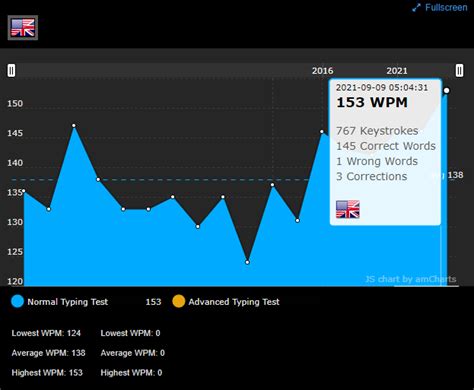Click the 153 WPM heading in the tooltip
The image size is (474, 390).
click(372, 102)
